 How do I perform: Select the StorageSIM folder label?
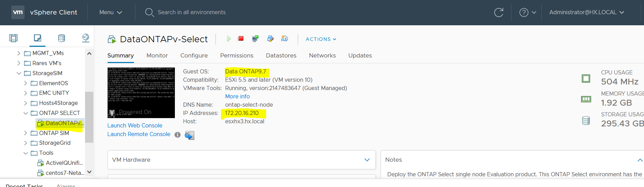(x=47, y=73)
